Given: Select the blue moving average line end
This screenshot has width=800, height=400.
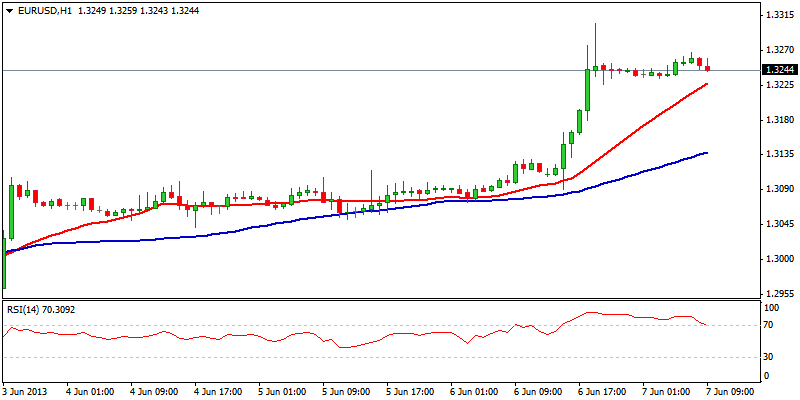Looking at the screenshot, I should [x=706, y=153].
